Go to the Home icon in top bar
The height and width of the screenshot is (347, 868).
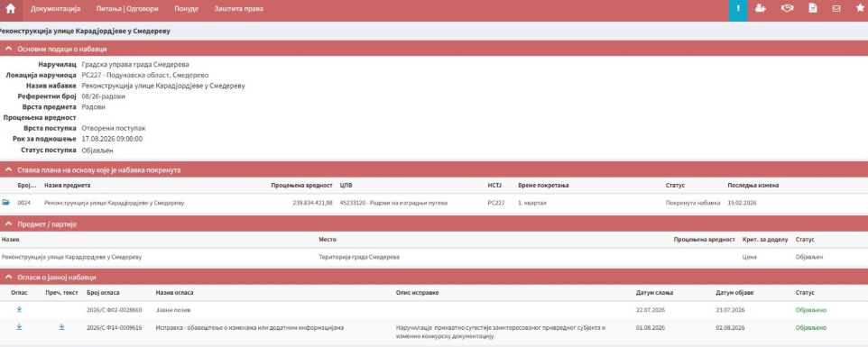(11, 9)
